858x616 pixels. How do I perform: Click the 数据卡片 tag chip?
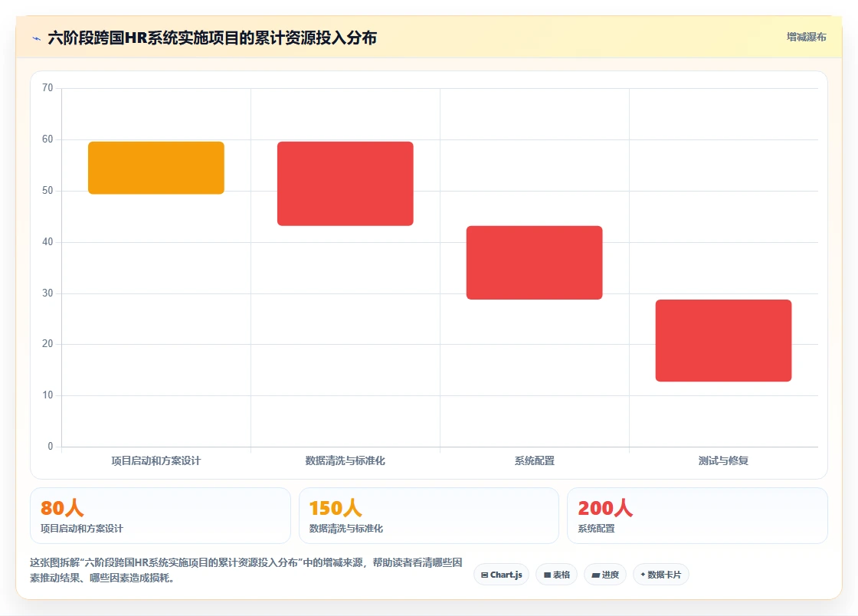[661, 575]
